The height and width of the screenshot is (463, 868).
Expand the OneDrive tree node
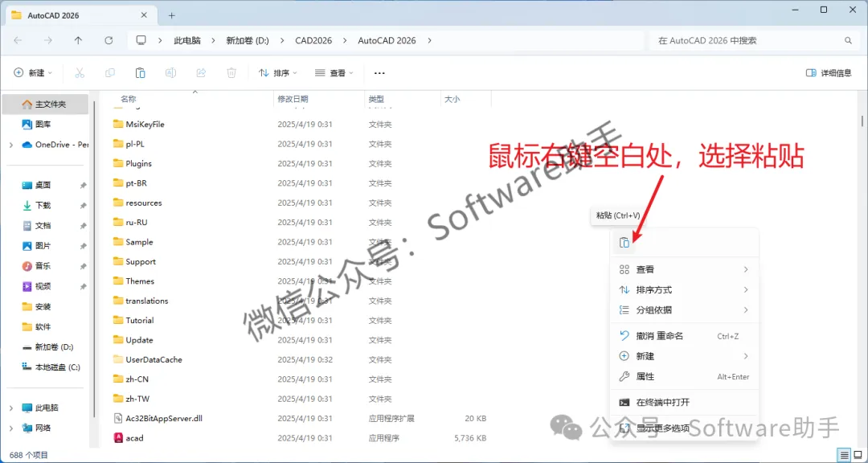click(11, 145)
